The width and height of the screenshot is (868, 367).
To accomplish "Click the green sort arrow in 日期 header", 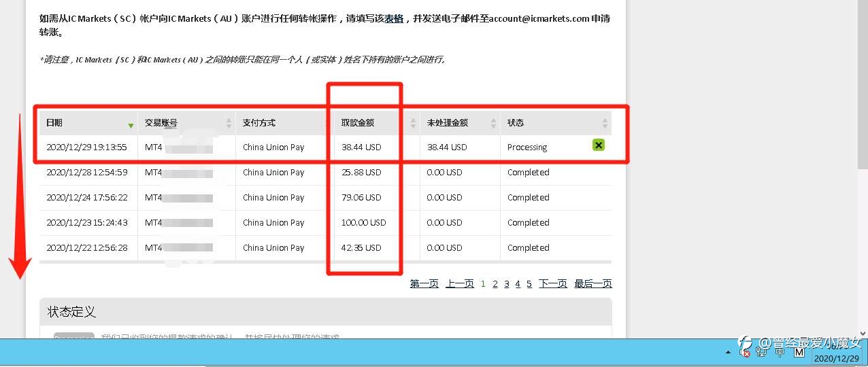I will point(131,126).
